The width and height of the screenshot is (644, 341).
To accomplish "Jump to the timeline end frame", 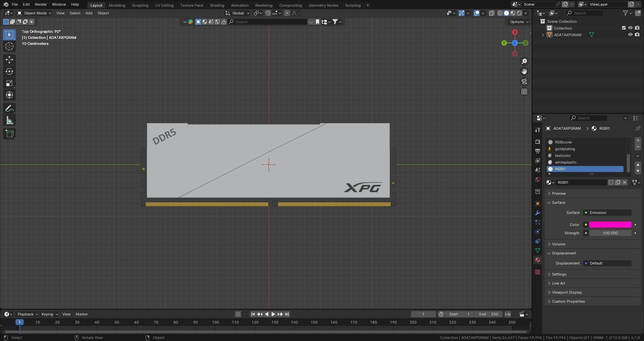I will (287, 314).
